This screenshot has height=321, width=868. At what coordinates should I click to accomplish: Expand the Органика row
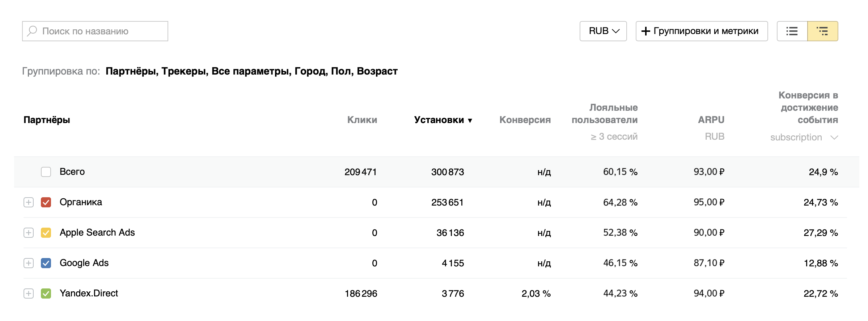(29, 202)
